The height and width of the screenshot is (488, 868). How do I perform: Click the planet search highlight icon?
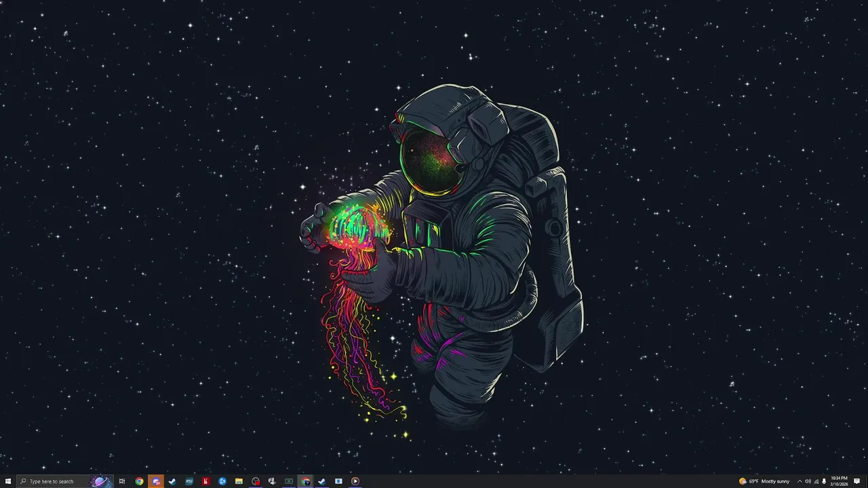(x=100, y=481)
